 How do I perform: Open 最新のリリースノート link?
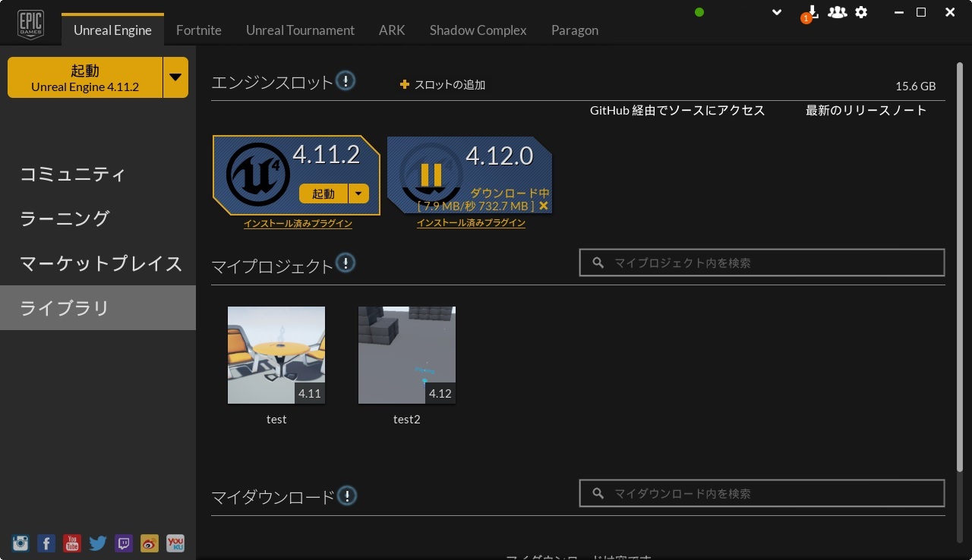tap(866, 111)
